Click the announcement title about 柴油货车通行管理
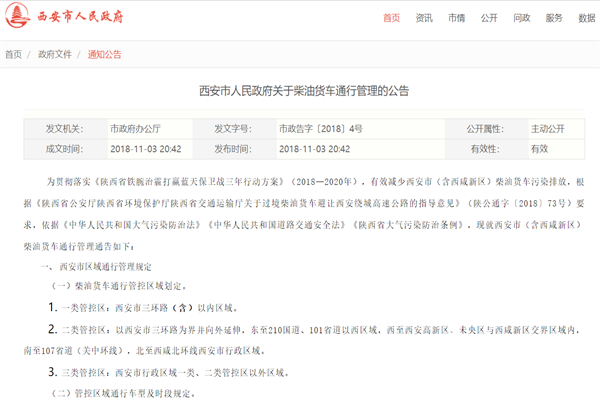The height and width of the screenshot is (400, 600). pyautogui.click(x=299, y=91)
